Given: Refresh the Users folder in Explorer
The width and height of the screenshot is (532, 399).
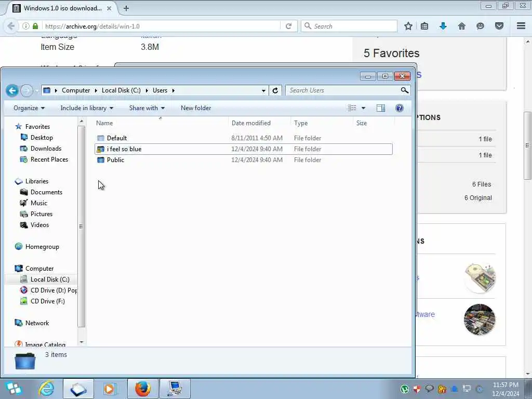Looking at the screenshot, I should click(x=275, y=90).
